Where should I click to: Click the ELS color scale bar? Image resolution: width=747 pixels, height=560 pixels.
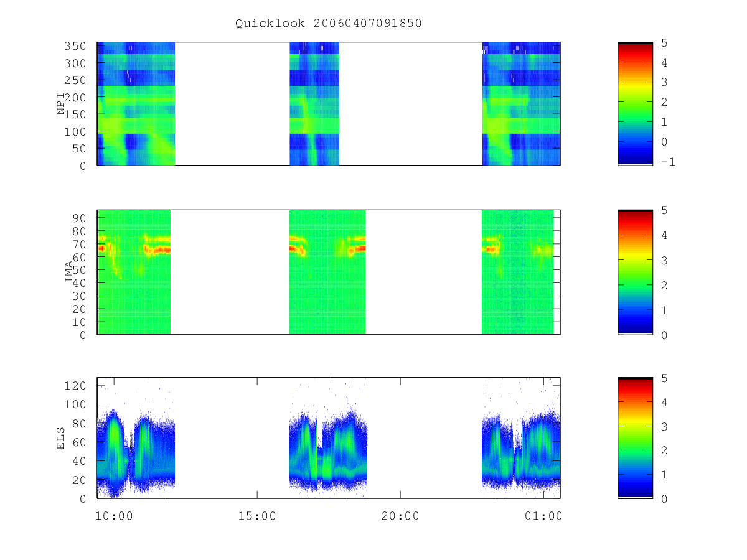635,437
